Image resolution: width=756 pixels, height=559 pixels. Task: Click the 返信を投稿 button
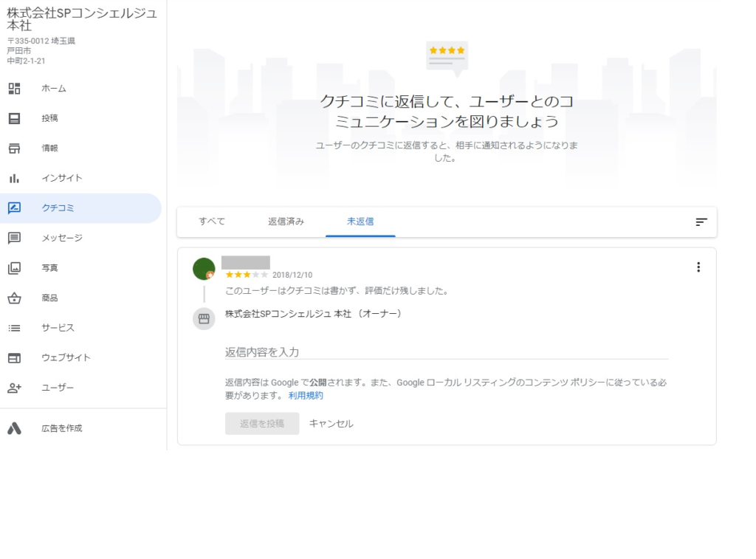coord(262,423)
